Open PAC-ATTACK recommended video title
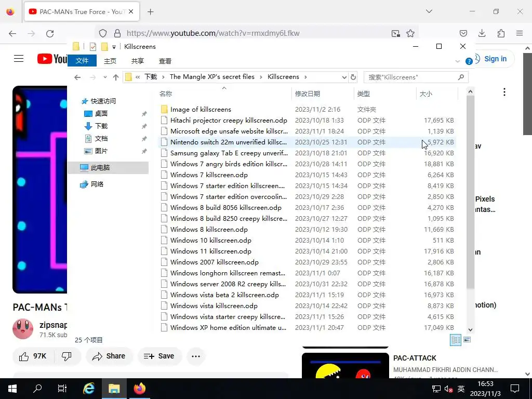Image resolution: width=532 pixels, height=399 pixels. coord(415,358)
